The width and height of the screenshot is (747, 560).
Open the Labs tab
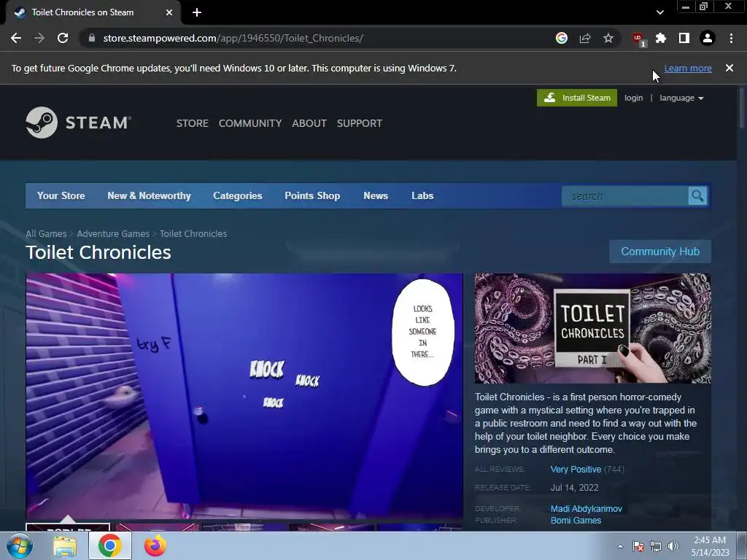(x=422, y=195)
